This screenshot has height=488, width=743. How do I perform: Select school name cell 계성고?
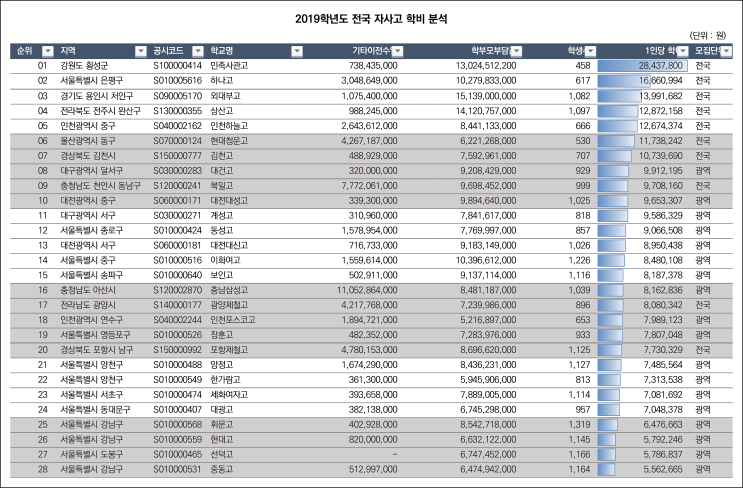coord(222,216)
